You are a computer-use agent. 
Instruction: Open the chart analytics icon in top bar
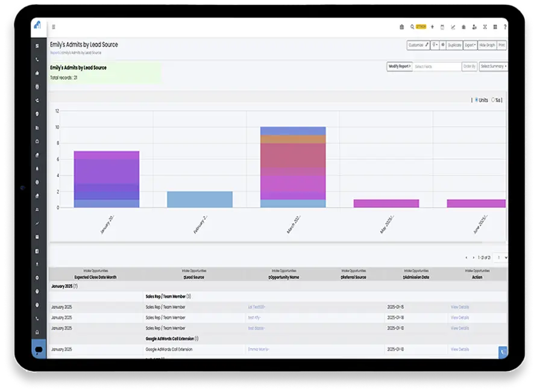453,27
